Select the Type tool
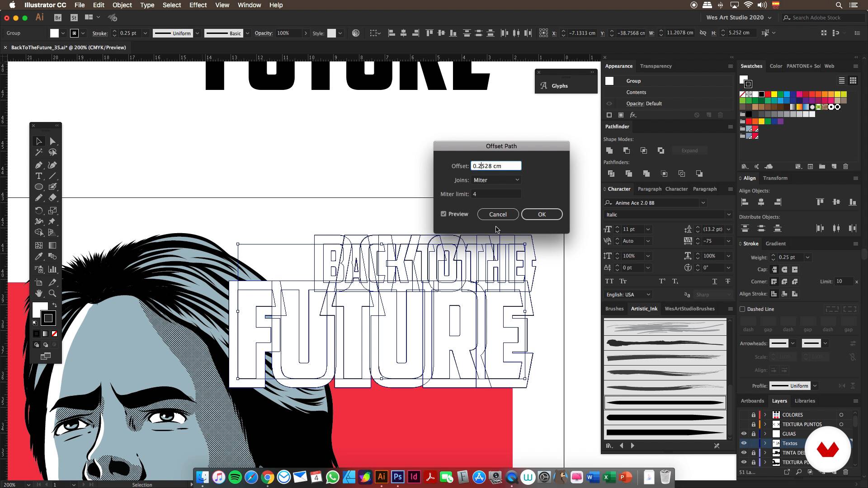 click(x=39, y=176)
